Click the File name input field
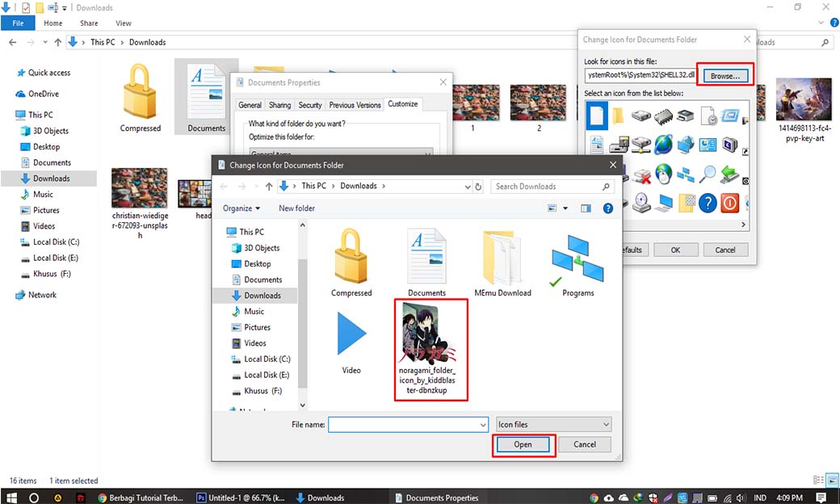 click(x=408, y=425)
